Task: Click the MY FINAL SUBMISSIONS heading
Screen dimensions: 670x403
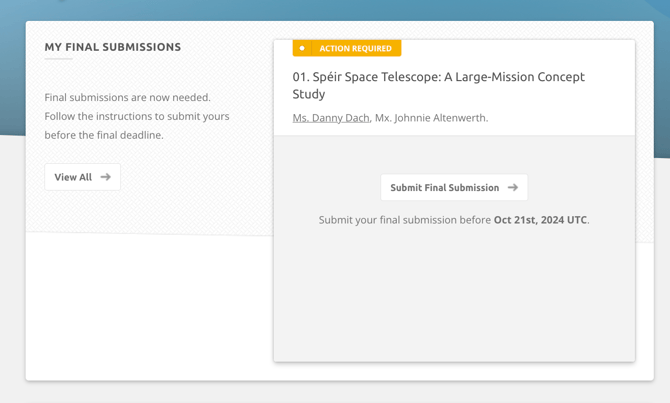Action: pos(113,47)
